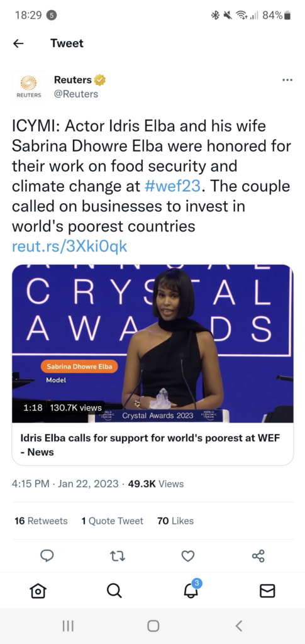This screenshot has width=305, height=644.
Task: Tap the back arrow icon
Action: [x=18, y=43]
